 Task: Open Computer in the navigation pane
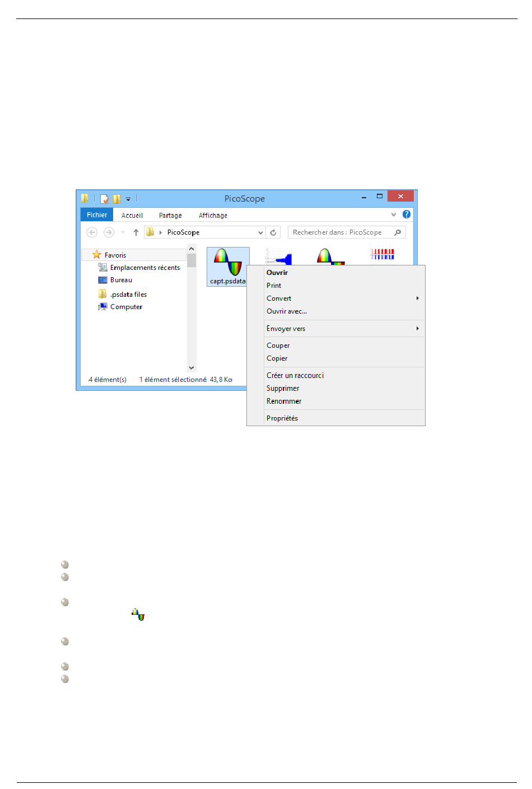126,307
